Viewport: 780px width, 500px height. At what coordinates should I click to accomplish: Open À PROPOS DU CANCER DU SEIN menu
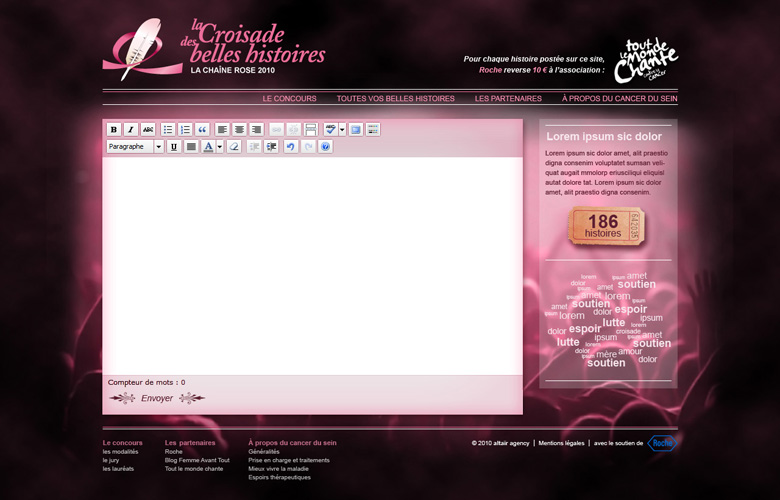coord(620,99)
